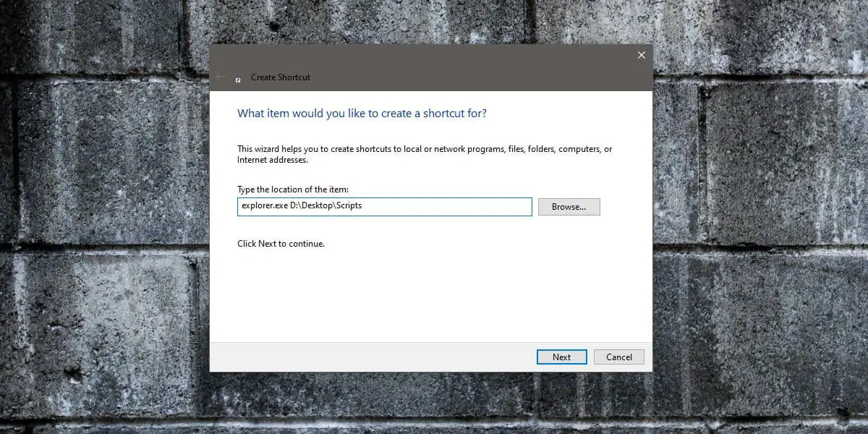
Task: Click the back arrow in title bar
Action: 221,77
